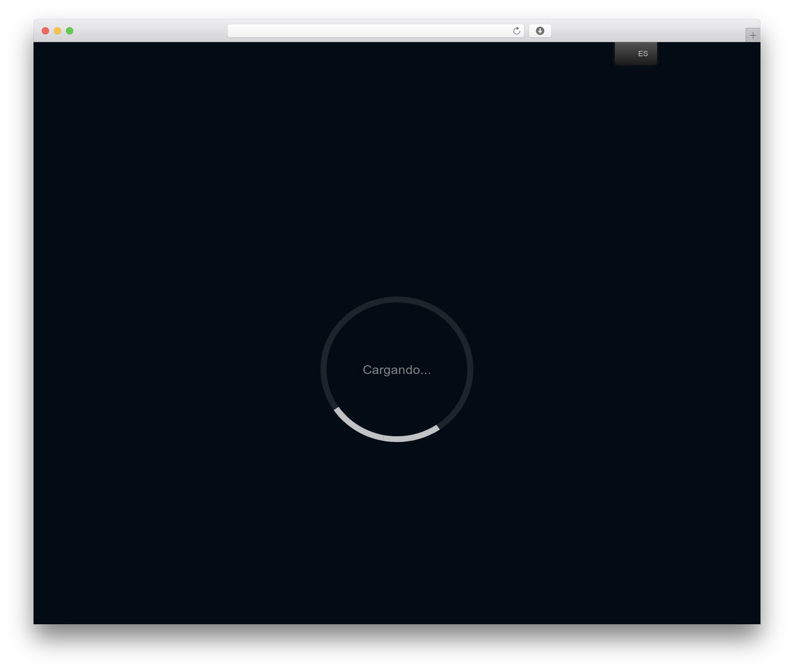Maximize the window using green button
The height and width of the screenshot is (672, 794).
coord(69,31)
